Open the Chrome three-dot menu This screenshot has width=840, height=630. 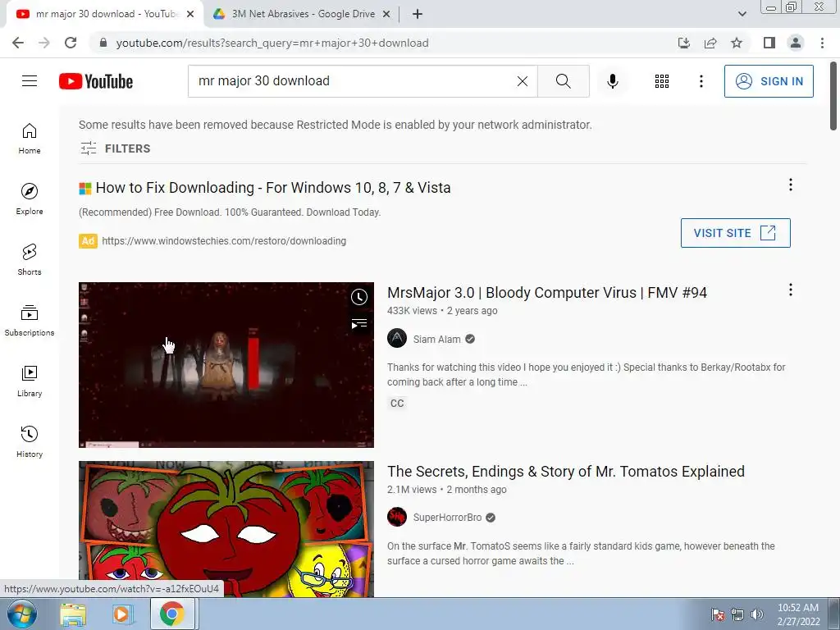point(822,43)
